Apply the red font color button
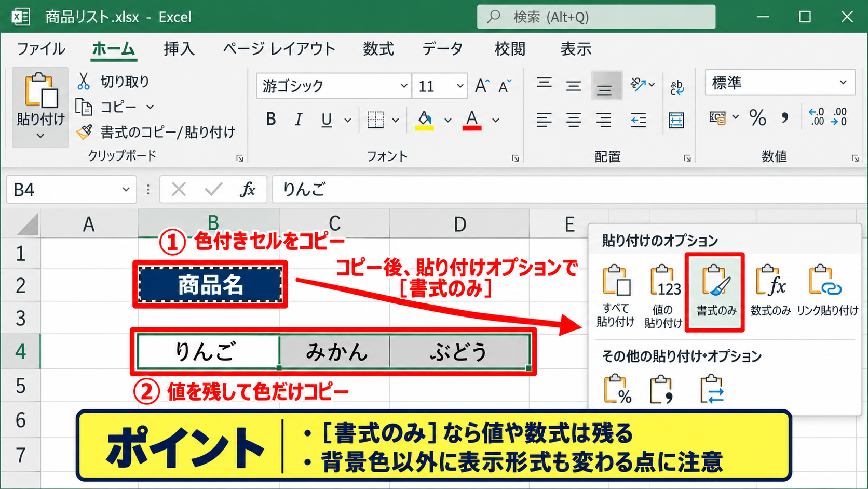Screen dimensions: 868x489 [472, 120]
